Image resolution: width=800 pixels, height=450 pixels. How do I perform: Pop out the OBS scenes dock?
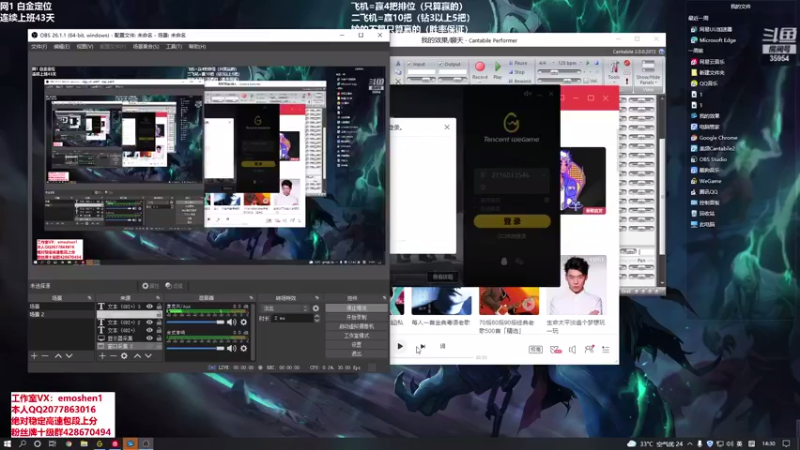pos(89,298)
